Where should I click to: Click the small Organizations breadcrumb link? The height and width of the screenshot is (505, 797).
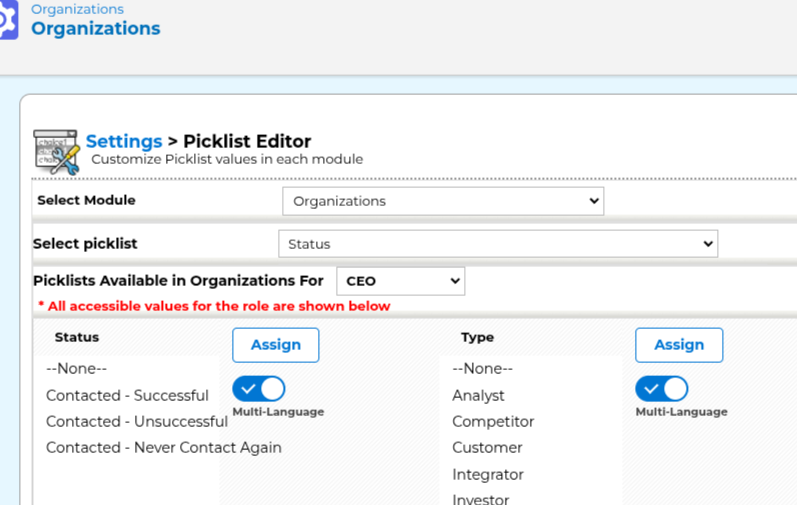coord(77,9)
